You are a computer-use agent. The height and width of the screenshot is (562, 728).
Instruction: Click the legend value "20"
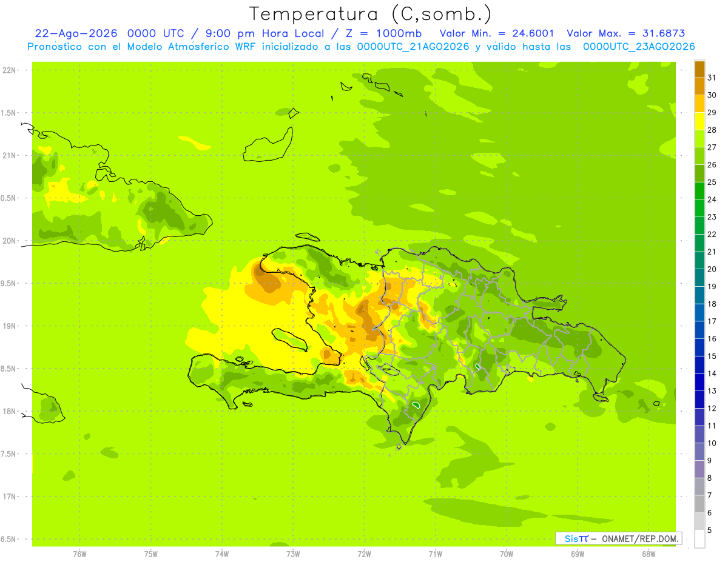coord(712,269)
